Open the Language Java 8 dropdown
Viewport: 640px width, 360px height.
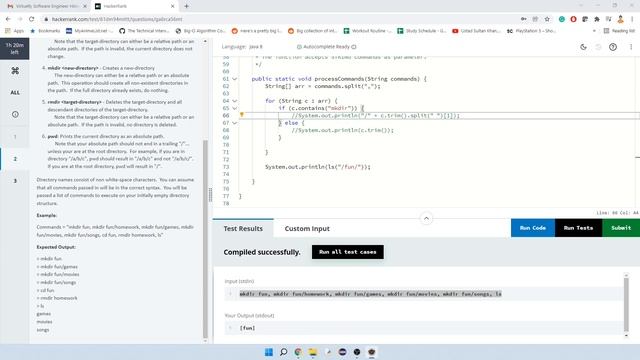click(242, 47)
